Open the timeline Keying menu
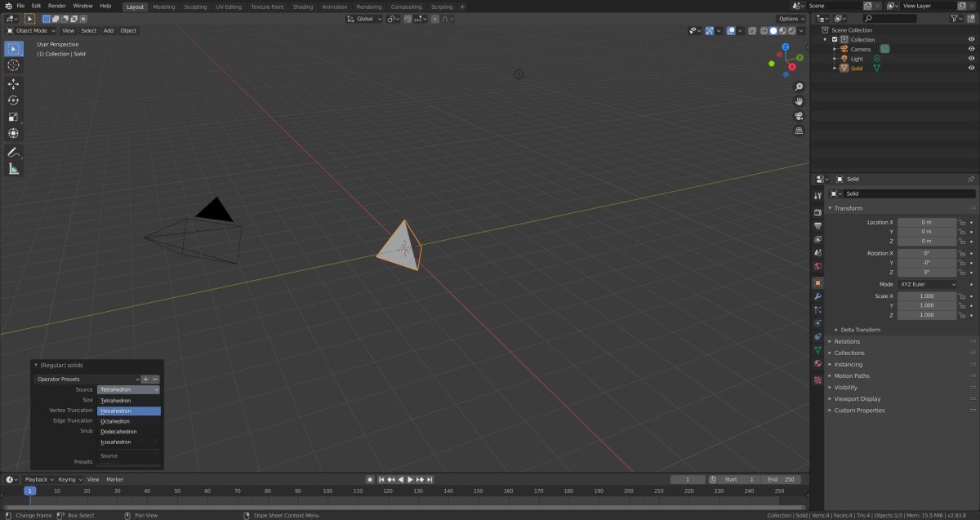Viewport: 980px width, 520px height. tap(69, 479)
